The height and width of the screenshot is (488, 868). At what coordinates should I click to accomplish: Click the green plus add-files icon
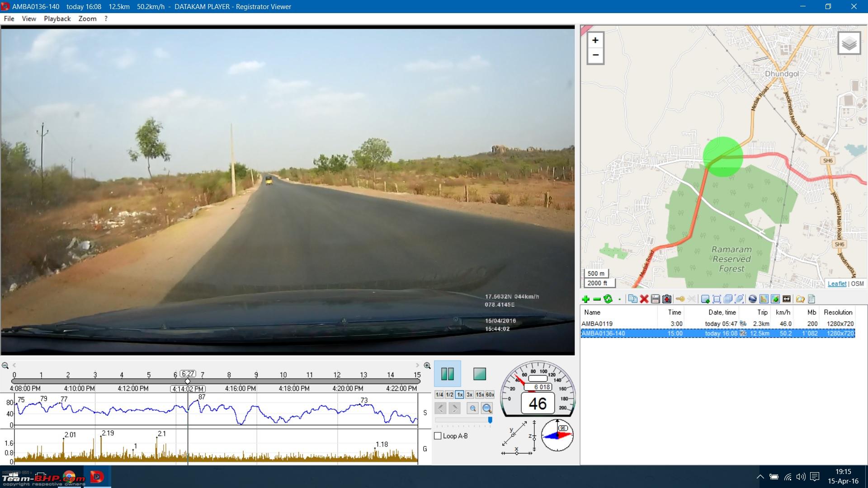click(585, 299)
